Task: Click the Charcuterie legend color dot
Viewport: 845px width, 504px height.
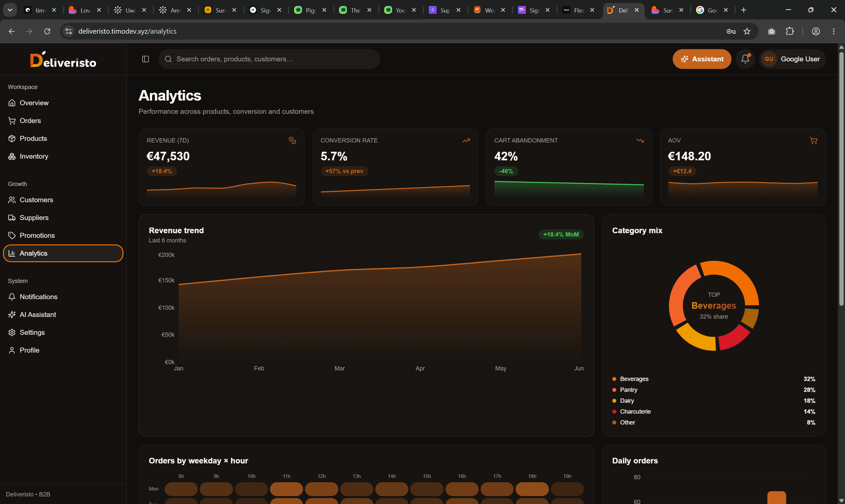Action: pyautogui.click(x=614, y=412)
